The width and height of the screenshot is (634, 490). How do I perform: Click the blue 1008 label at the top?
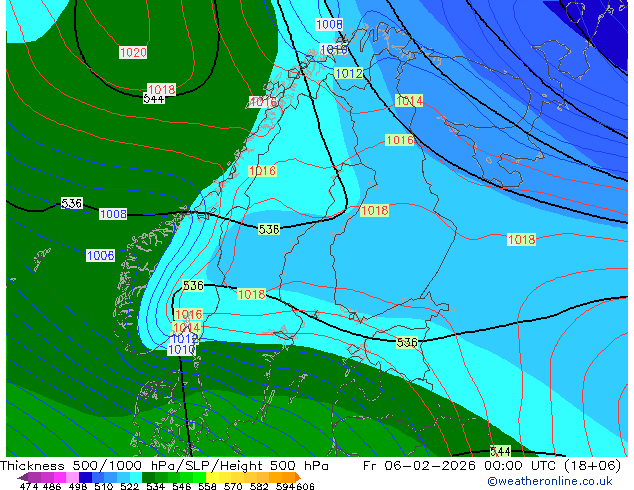pyautogui.click(x=329, y=24)
